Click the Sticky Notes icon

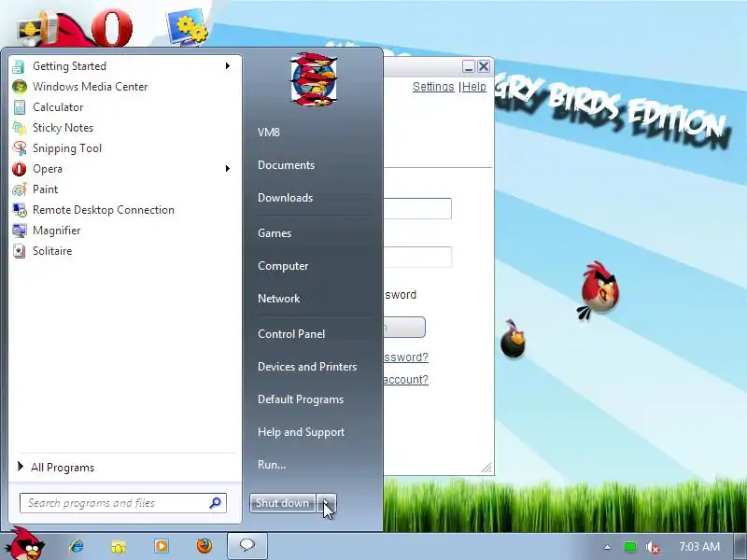coord(19,128)
